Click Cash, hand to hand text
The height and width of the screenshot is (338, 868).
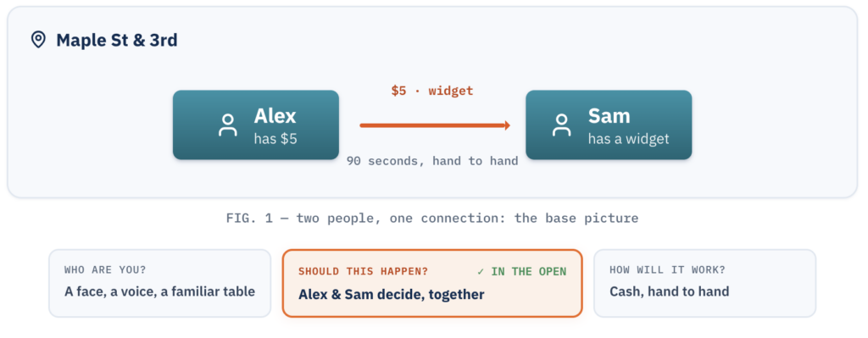click(670, 291)
